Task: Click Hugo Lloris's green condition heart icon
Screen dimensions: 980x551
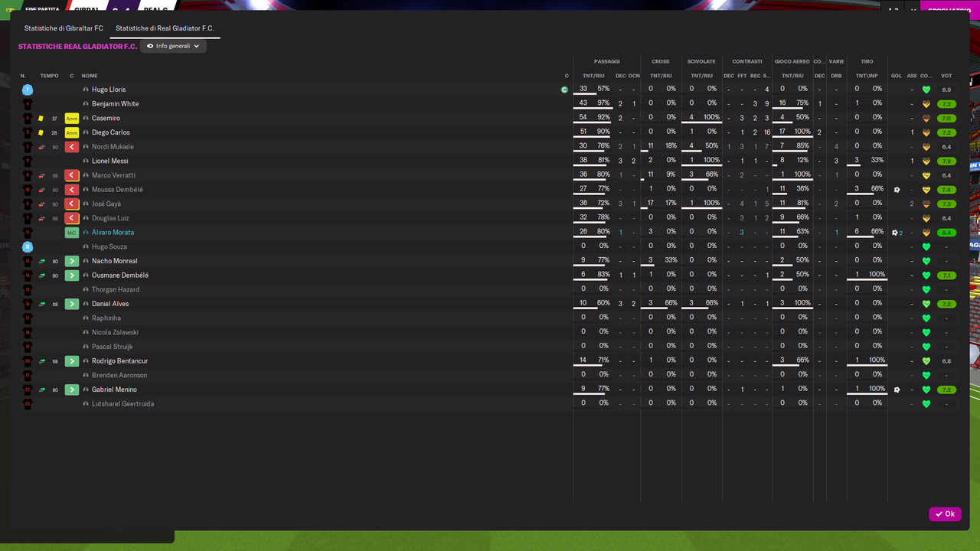Action: [926, 90]
